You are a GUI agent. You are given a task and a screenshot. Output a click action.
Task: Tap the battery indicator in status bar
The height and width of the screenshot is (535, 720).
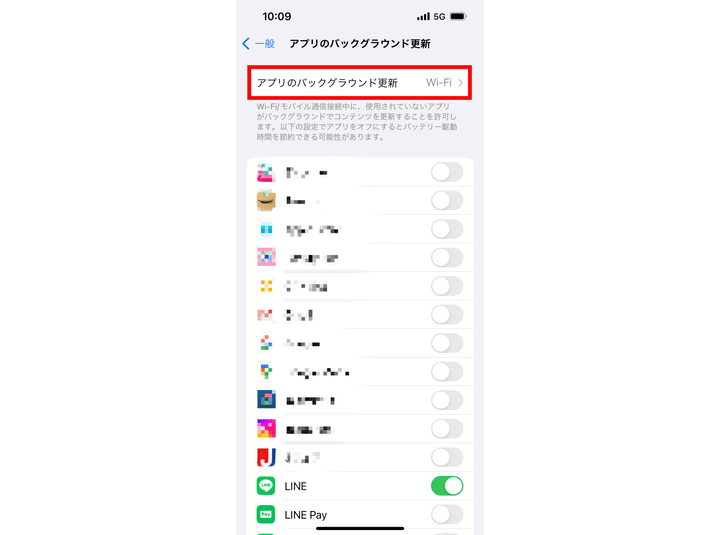coord(458,17)
